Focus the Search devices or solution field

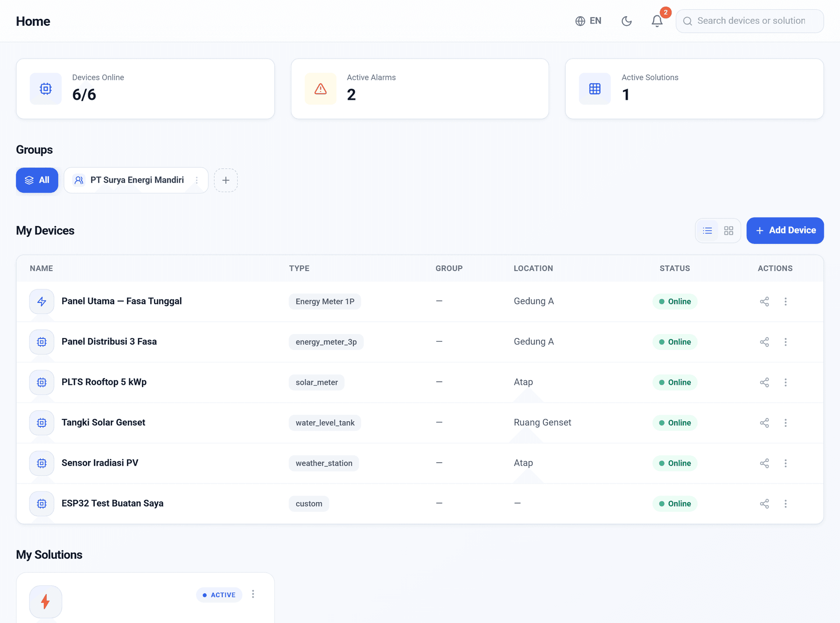click(x=749, y=21)
